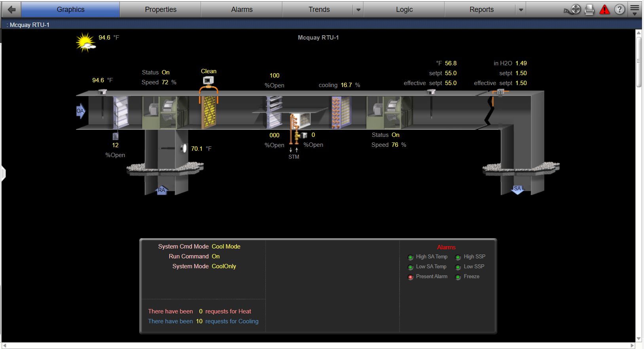Open the hamburger system menu dropdown
Image resolution: width=644 pixels, height=349 pixels.
pos(635,9)
